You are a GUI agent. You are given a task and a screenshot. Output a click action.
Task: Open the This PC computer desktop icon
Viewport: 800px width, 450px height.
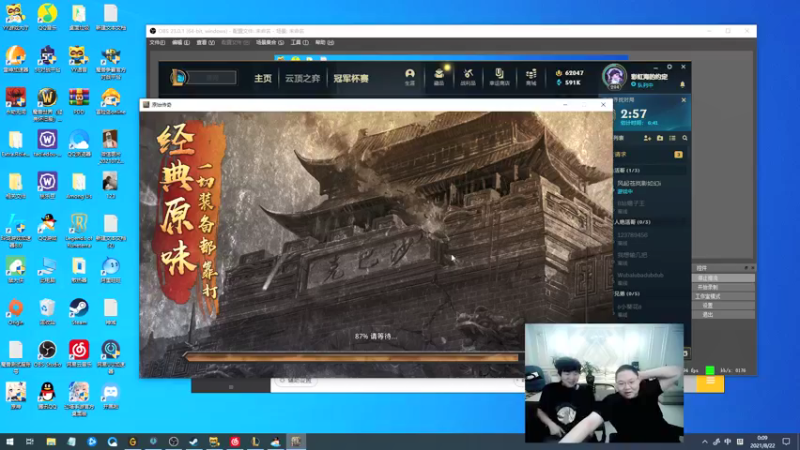point(47,270)
